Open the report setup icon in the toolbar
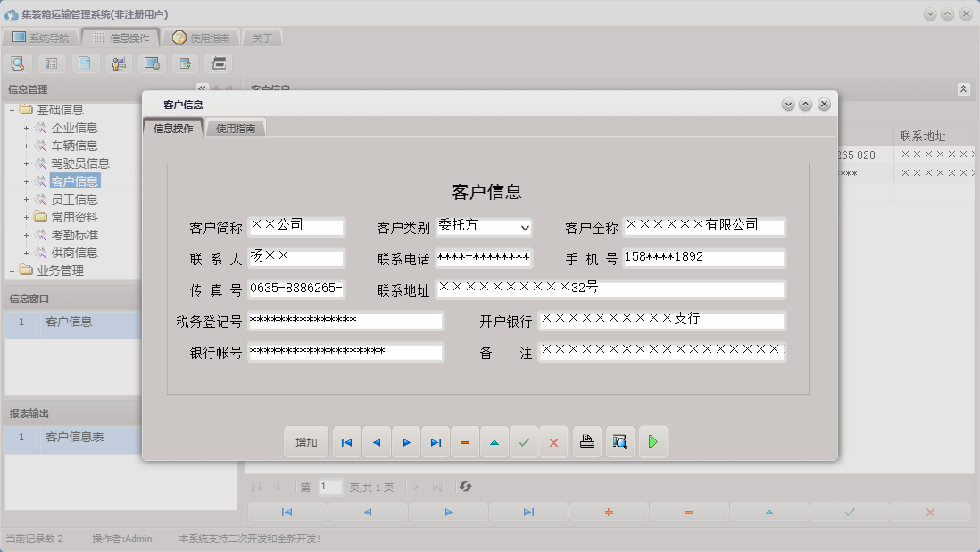 click(x=51, y=63)
